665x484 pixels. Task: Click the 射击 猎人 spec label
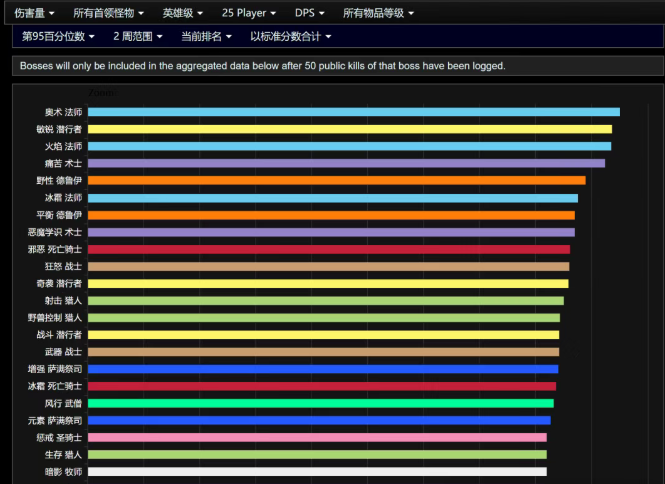point(62,300)
